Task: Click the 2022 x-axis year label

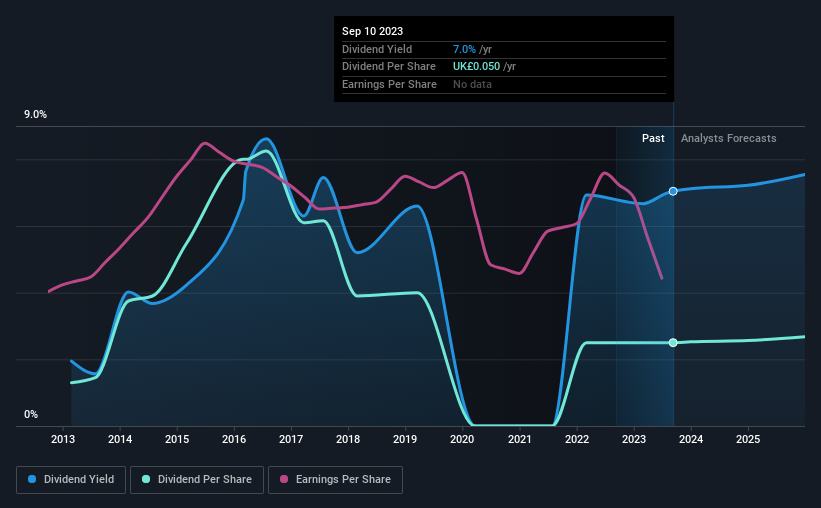Action: [577, 439]
